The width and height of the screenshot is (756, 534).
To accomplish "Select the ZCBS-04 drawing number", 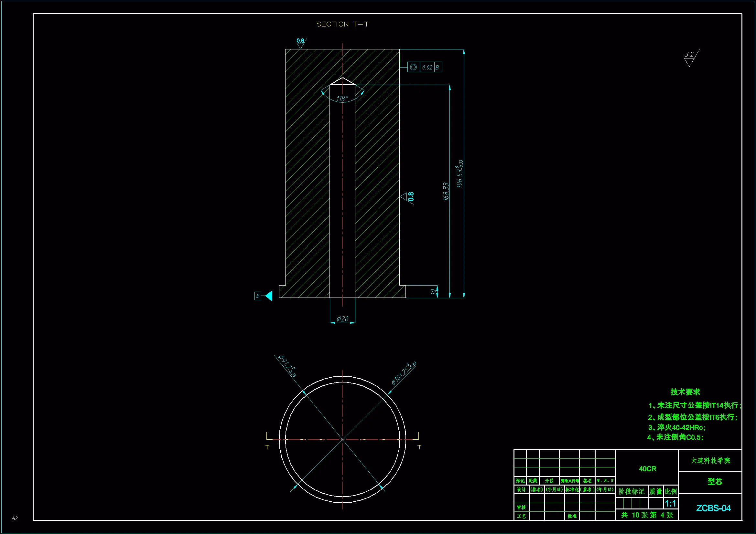I will click(x=713, y=508).
